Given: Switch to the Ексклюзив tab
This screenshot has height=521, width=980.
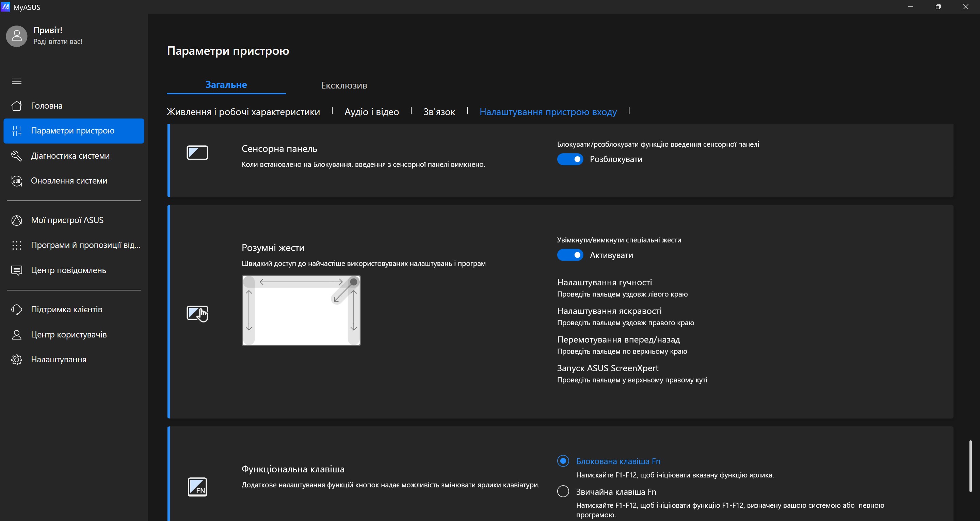Looking at the screenshot, I should point(344,85).
